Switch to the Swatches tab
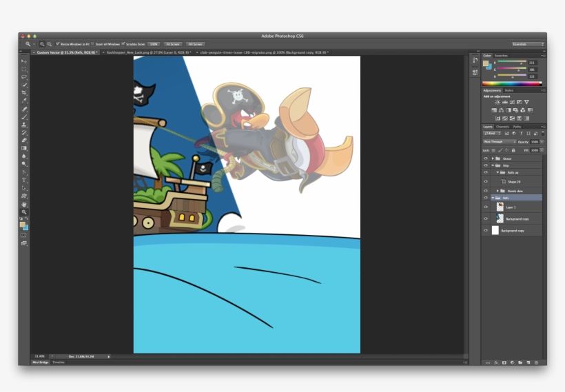Image resolution: width=565 pixels, height=392 pixels. point(501,56)
